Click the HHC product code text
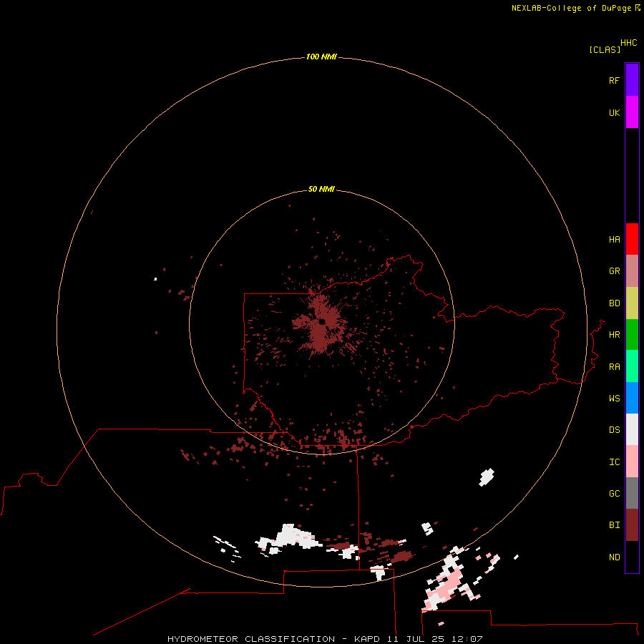Viewport: 644px width, 644px height. click(629, 43)
